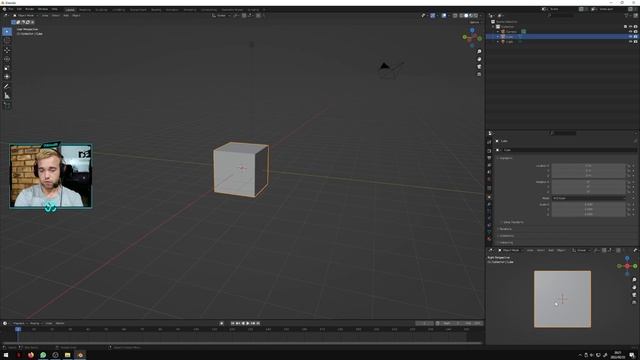This screenshot has width=640, height=360.
Task: Open Firefox from the Windows taskbar
Action: [x=31, y=355]
